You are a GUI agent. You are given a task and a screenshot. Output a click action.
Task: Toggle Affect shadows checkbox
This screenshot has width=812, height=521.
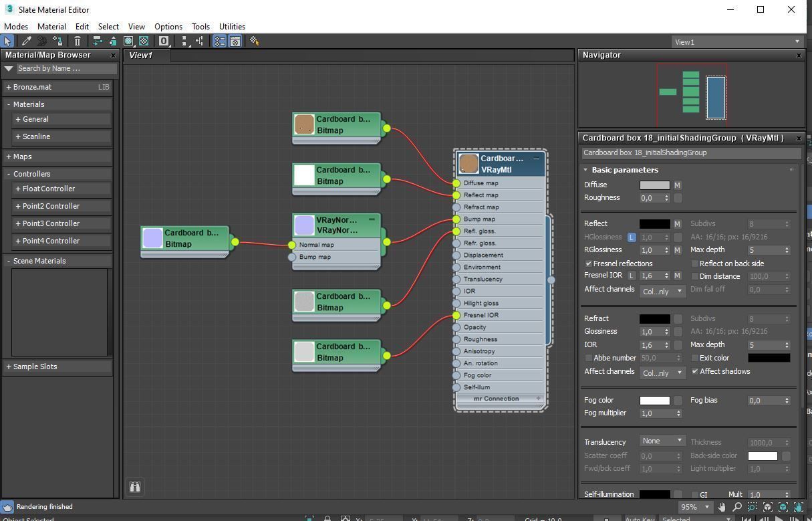coord(694,371)
